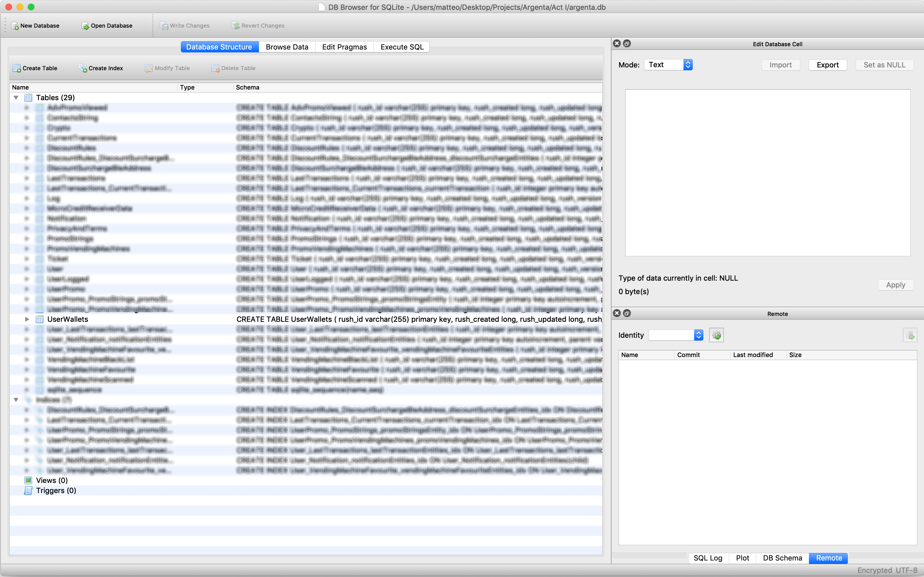Click the Write Changes icon
Screen dimensions: 924x577
164,26
